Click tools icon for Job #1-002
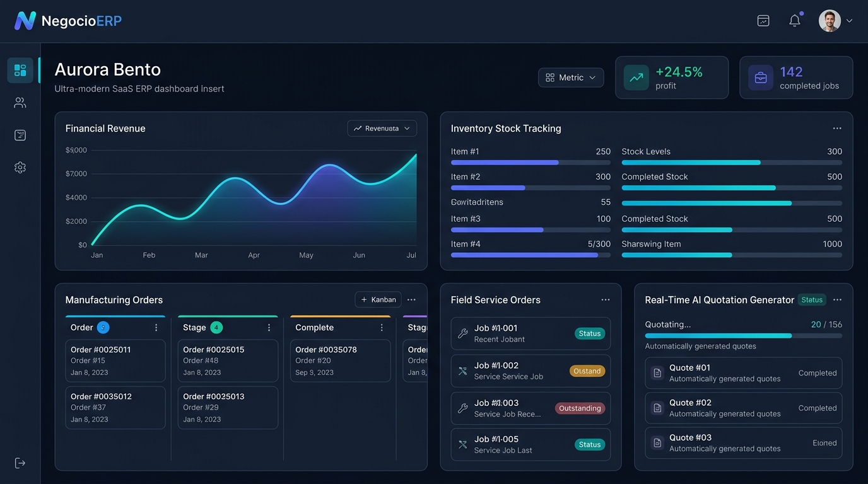 point(462,371)
